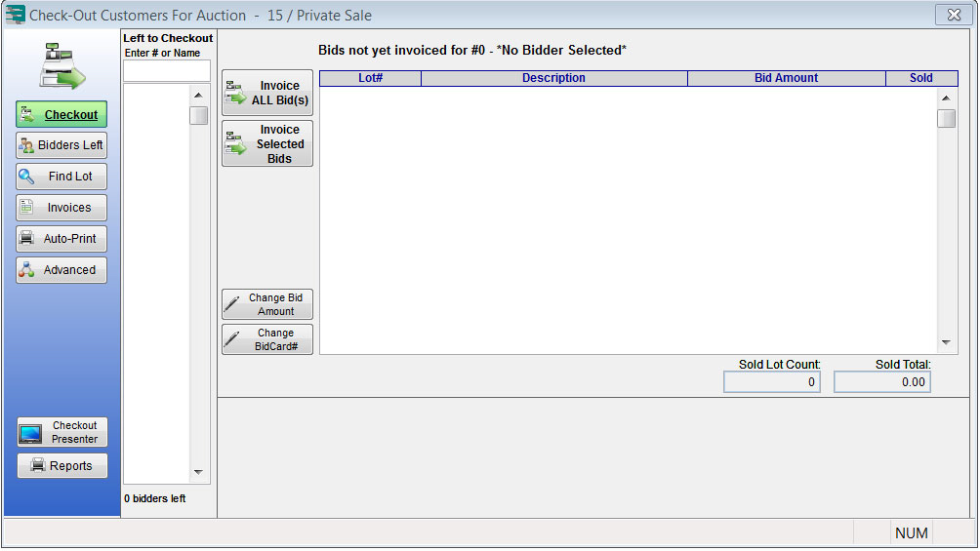Open Invoices from the sidebar

(61, 208)
